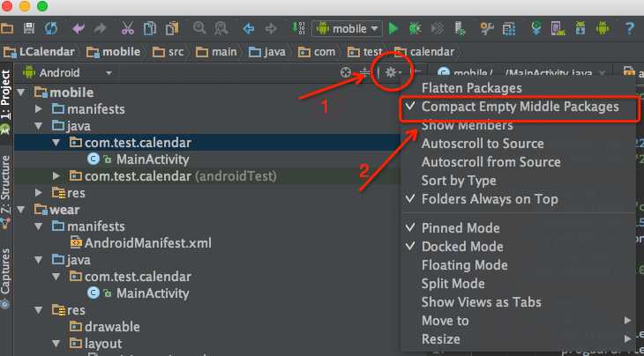Click the greyed Forward navigation arrow
The image size is (644, 356).
[x=271, y=28]
